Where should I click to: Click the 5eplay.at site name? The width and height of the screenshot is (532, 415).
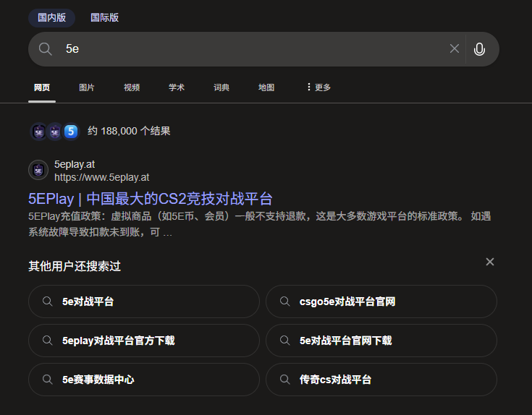click(75, 164)
